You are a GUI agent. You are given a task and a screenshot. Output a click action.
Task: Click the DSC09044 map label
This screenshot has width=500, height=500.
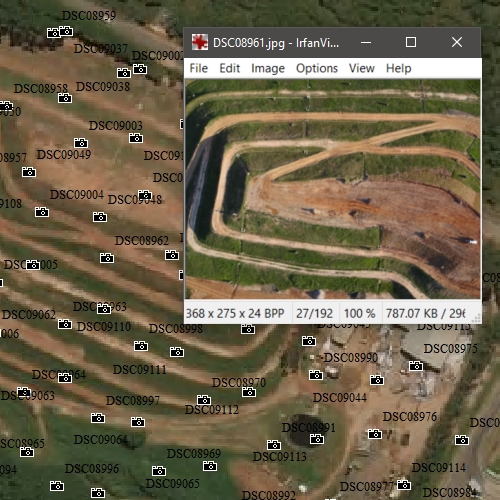pyautogui.click(x=340, y=397)
